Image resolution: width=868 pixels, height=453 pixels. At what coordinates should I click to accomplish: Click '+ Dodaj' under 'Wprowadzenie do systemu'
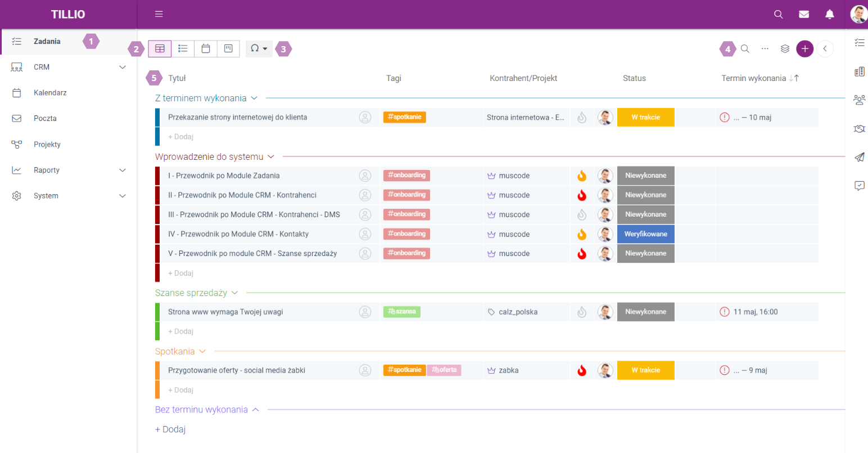click(x=181, y=273)
